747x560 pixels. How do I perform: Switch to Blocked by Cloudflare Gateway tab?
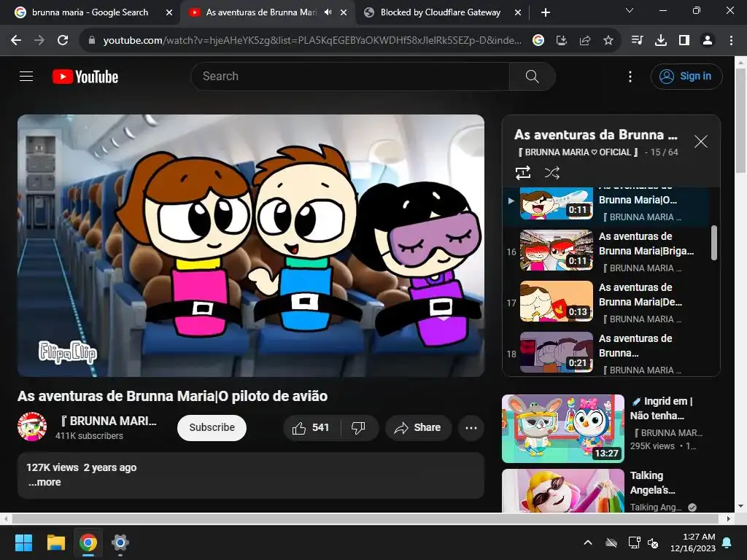[441, 12]
